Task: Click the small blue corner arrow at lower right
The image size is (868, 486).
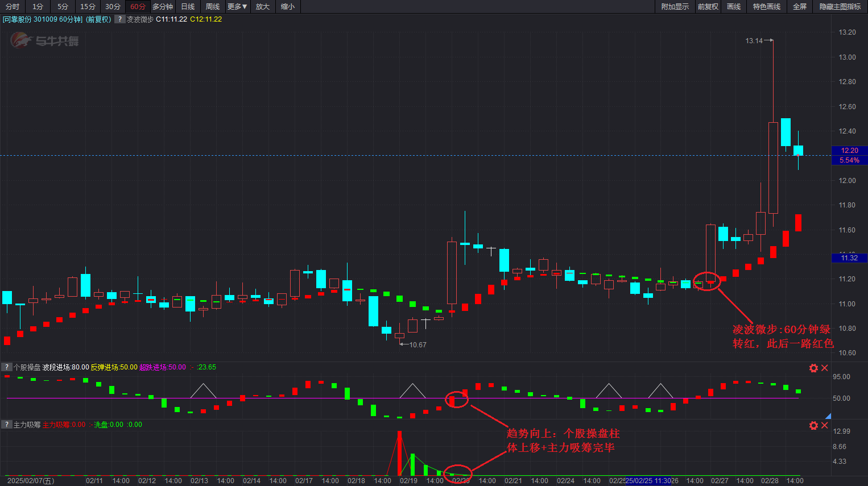Action: 828,416
